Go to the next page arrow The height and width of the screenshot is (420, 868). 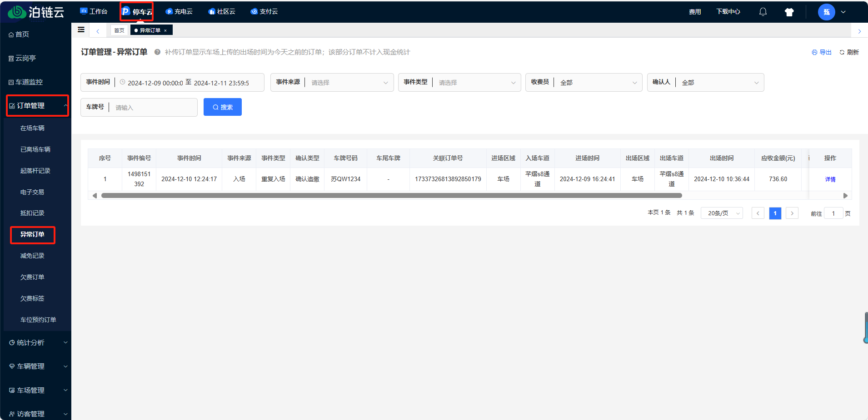tap(792, 213)
